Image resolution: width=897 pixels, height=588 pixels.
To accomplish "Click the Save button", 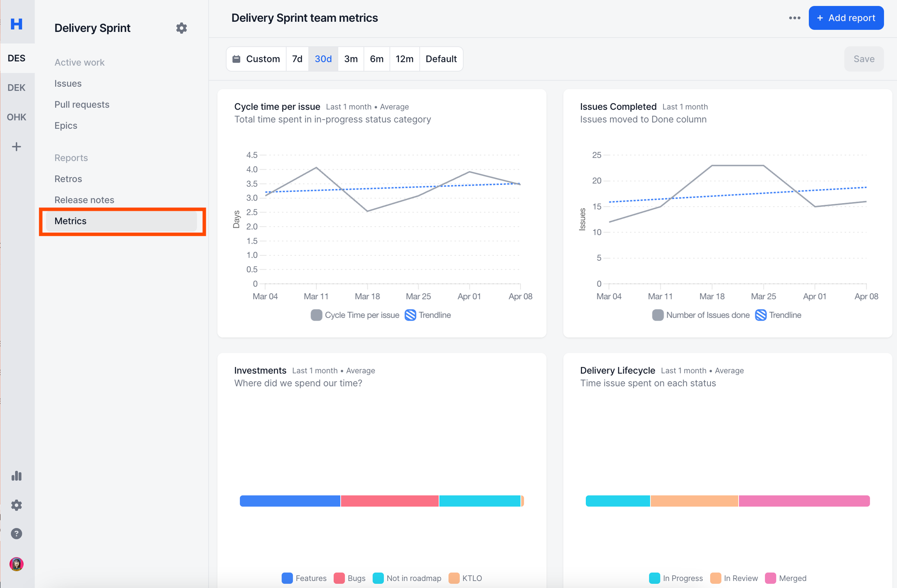I will pos(864,59).
